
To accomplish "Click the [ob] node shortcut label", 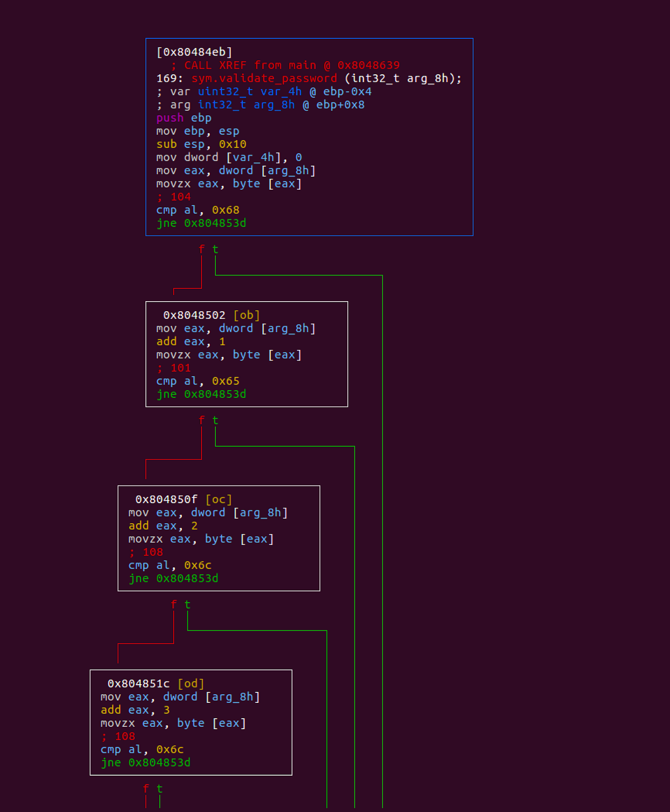I will coord(246,315).
